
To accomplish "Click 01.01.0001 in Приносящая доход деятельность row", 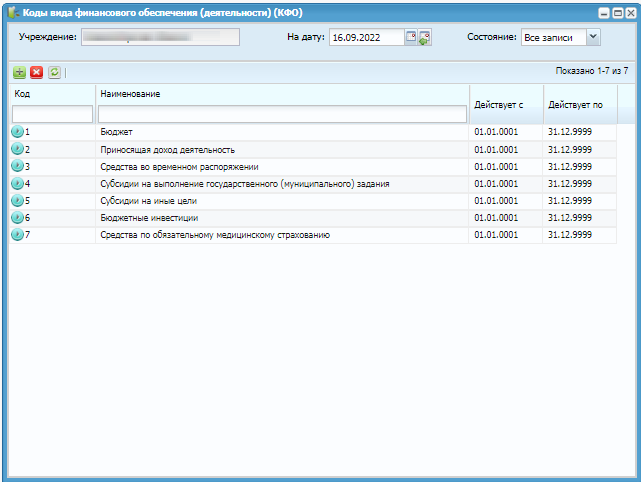I will pos(496,150).
